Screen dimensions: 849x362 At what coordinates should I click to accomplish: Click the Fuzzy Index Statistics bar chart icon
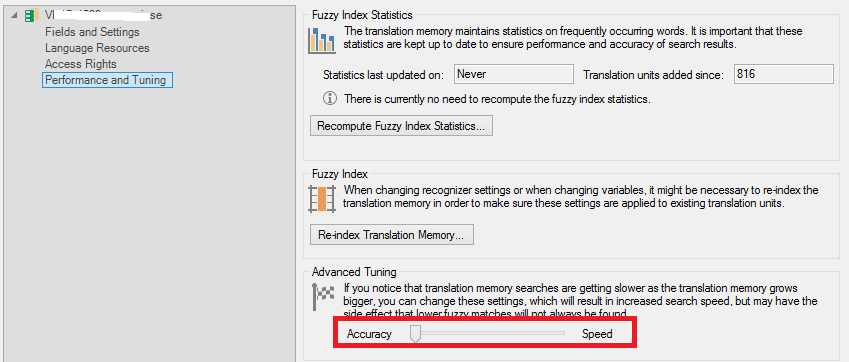pos(321,40)
